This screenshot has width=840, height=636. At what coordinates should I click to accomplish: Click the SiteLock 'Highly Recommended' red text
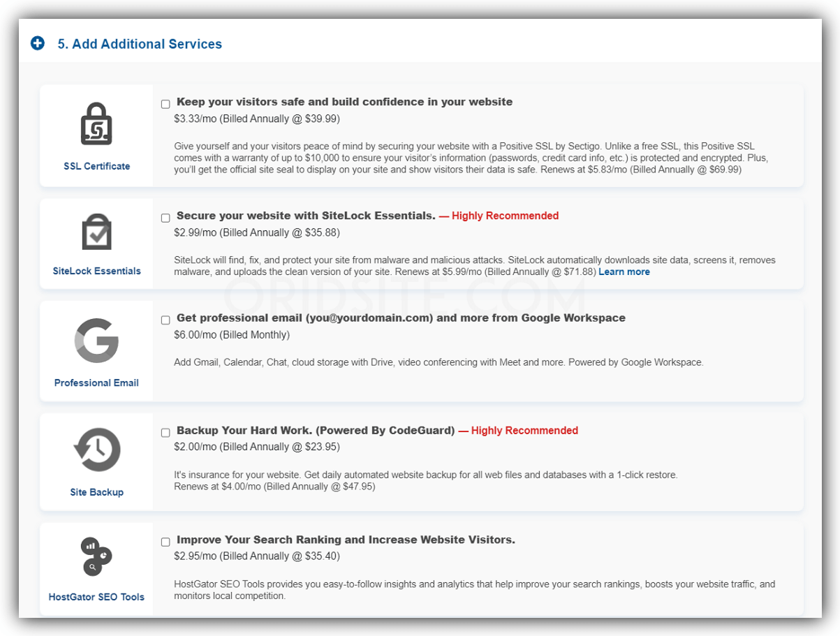(499, 216)
